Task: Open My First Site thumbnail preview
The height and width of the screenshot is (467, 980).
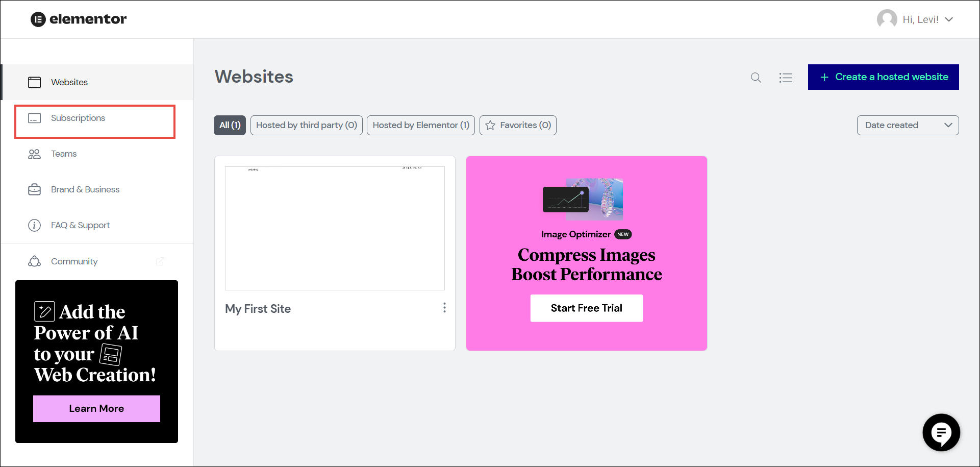Action: click(335, 228)
